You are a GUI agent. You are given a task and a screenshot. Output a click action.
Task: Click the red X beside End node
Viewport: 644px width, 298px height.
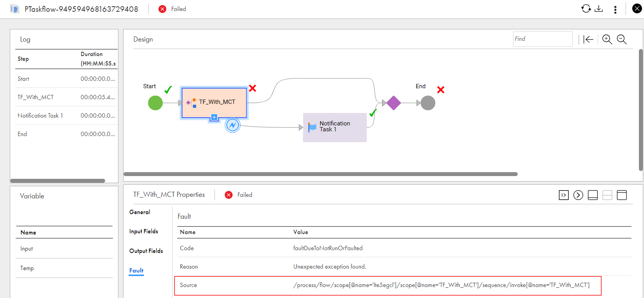point(441,90)
